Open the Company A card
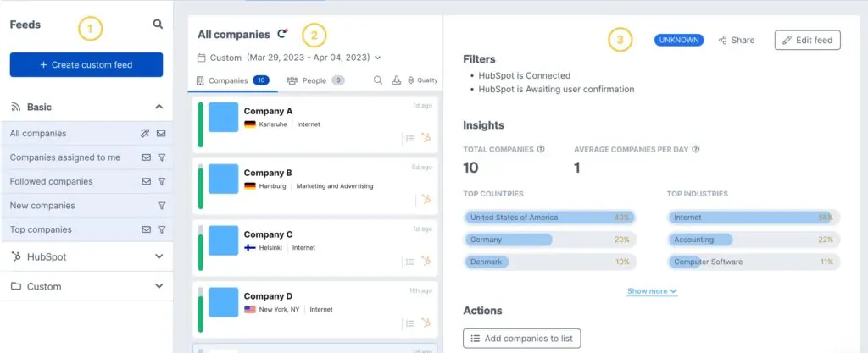 [315, 124]
